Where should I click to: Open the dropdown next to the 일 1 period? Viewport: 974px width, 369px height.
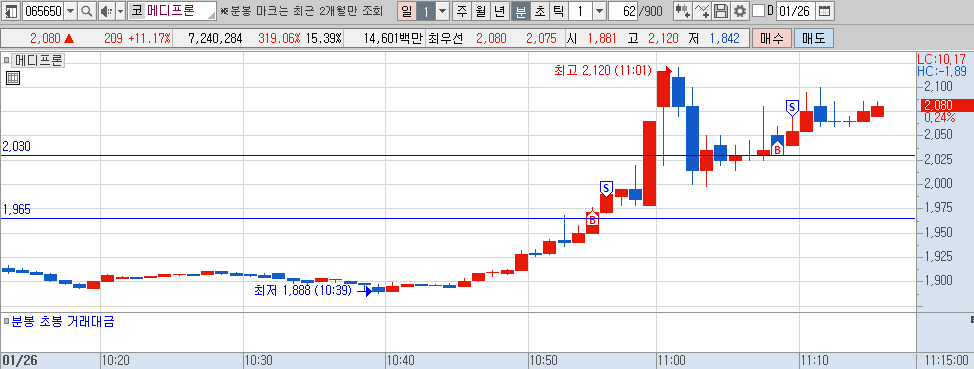point(442,11)
